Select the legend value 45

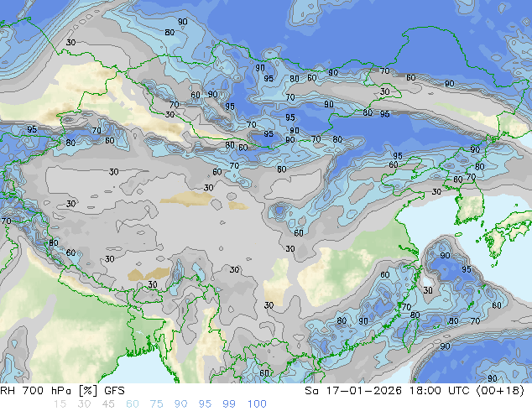point(108,404)
